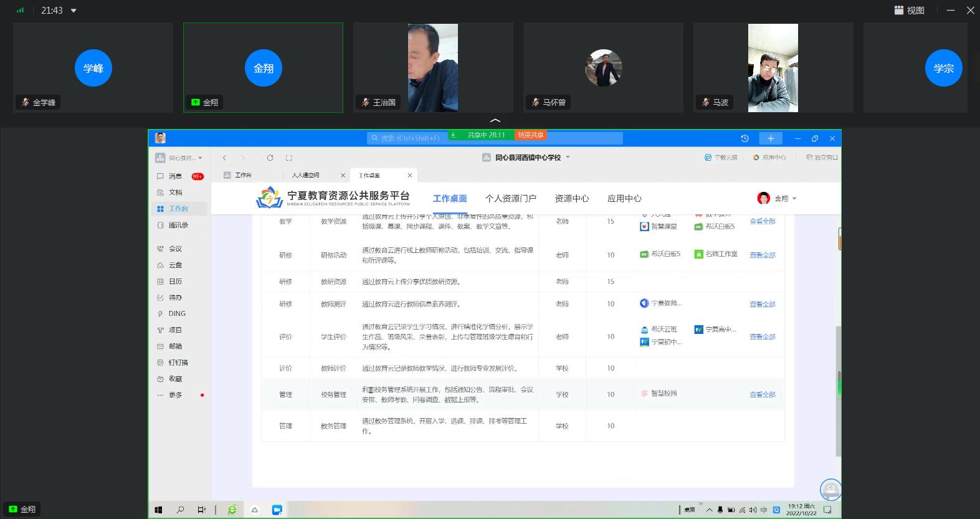This screenshot has width=980, height=519.
Task: Select the 资源中心 navigation tab
Action: 571,199
